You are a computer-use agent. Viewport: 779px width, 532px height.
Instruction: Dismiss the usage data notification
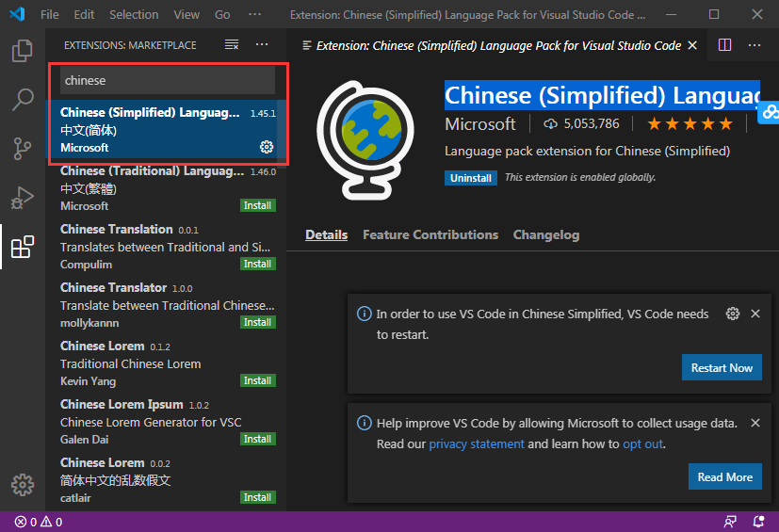755,423
